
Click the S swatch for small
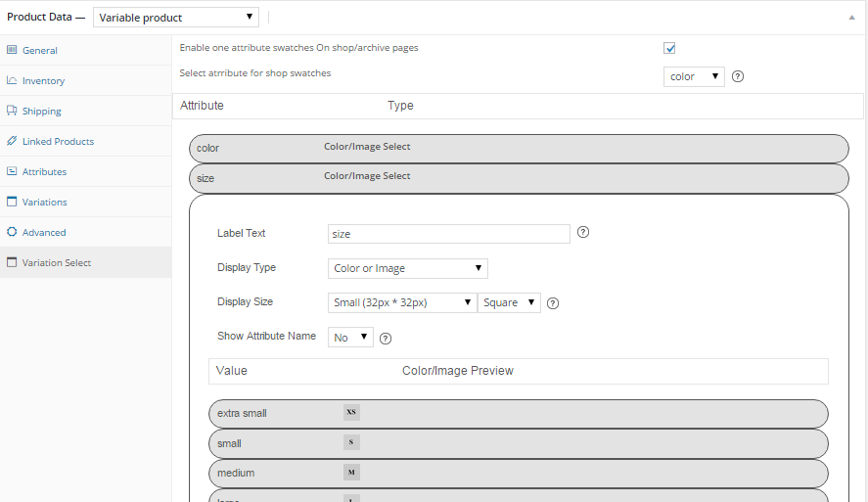[x=351, y=443]
